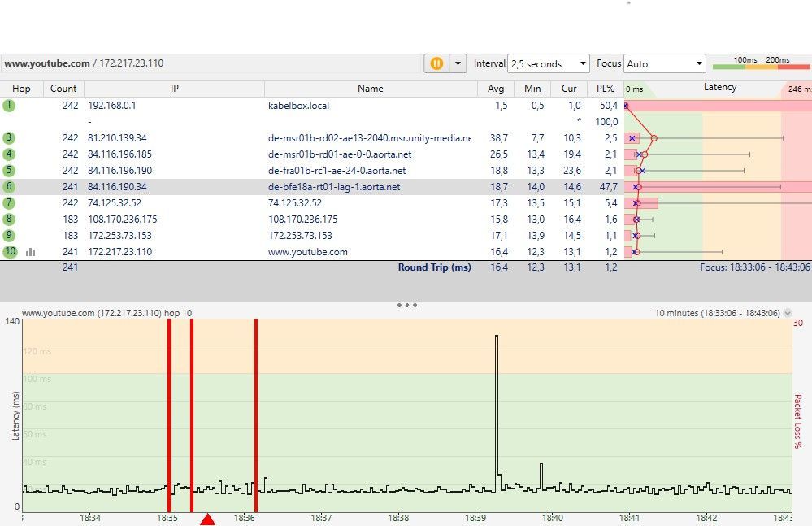Click the target field www.youtube.com / 172.217.23.110
The image size is (812, 526).
click(210, 63)
